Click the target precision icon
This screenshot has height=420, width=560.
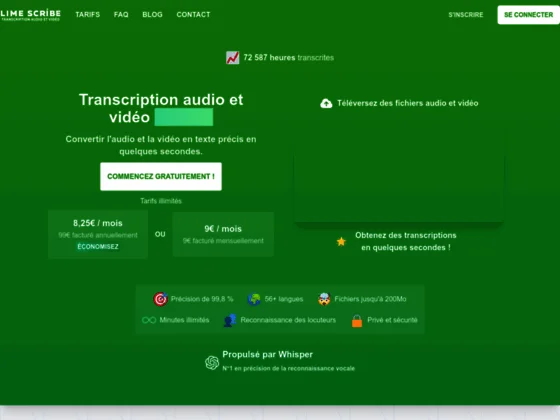(x=160, y=299)
